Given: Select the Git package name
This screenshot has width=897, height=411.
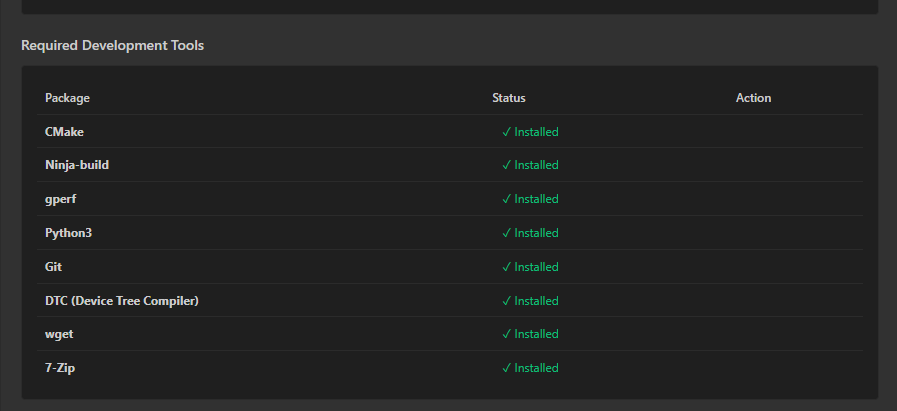Looking at the screenshot, I should pyautogui.click(x=54, y=267).
